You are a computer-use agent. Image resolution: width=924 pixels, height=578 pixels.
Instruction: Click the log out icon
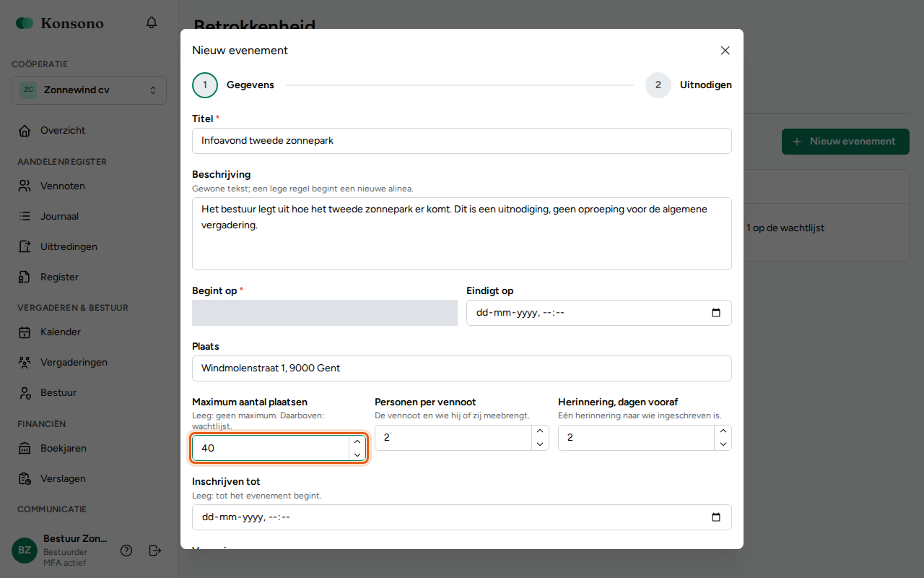[155, 551]
